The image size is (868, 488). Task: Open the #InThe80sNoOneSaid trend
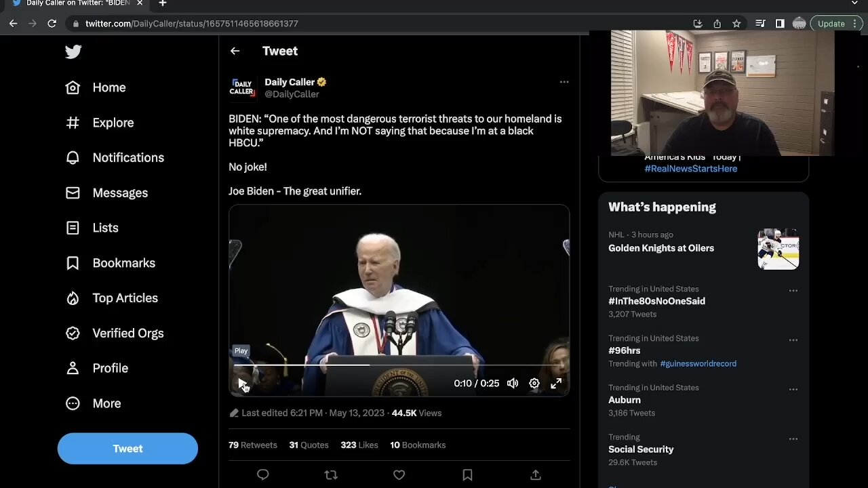click(x=656, y=301)
